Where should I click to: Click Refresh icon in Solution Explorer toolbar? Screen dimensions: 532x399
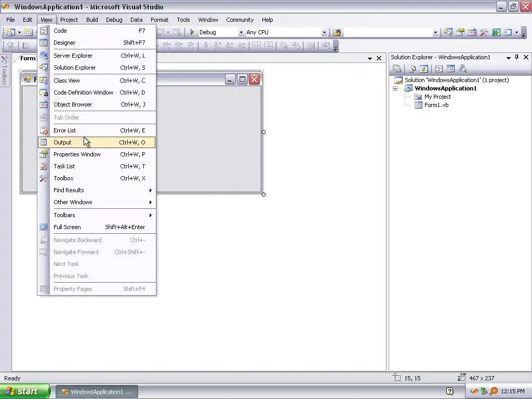(x=423, y=69)
